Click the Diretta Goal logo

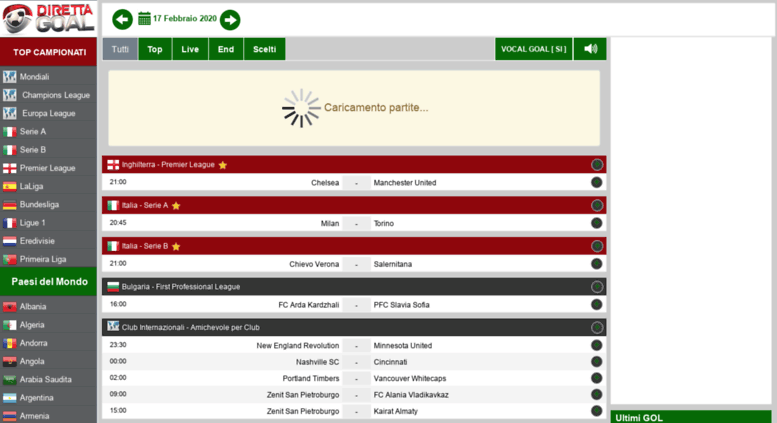click(48, 18)
